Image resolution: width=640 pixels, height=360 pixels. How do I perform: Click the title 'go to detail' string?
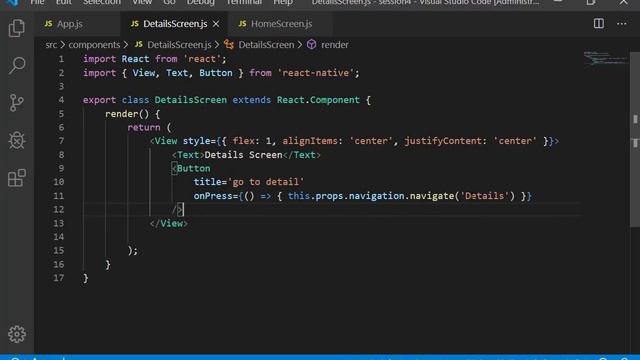tap(266, 182)
